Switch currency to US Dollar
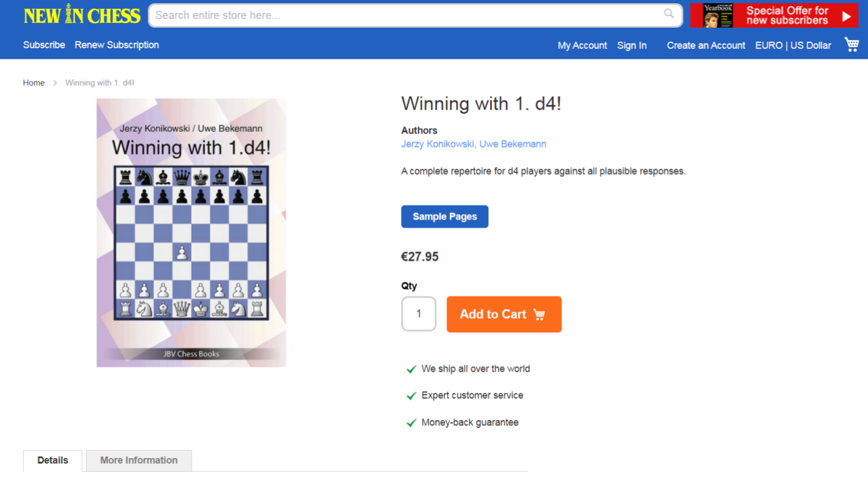868x483 pixels. pos(811,46)
